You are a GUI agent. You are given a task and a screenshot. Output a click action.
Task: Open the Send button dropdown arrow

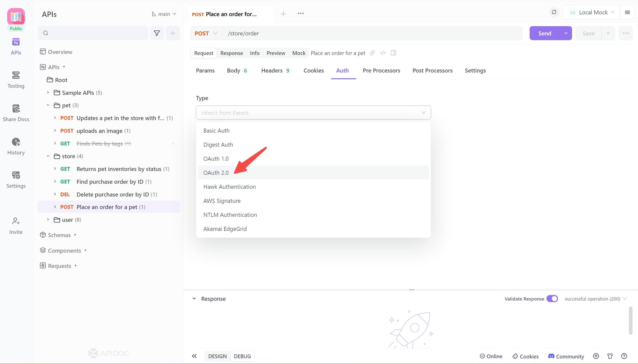566,33
